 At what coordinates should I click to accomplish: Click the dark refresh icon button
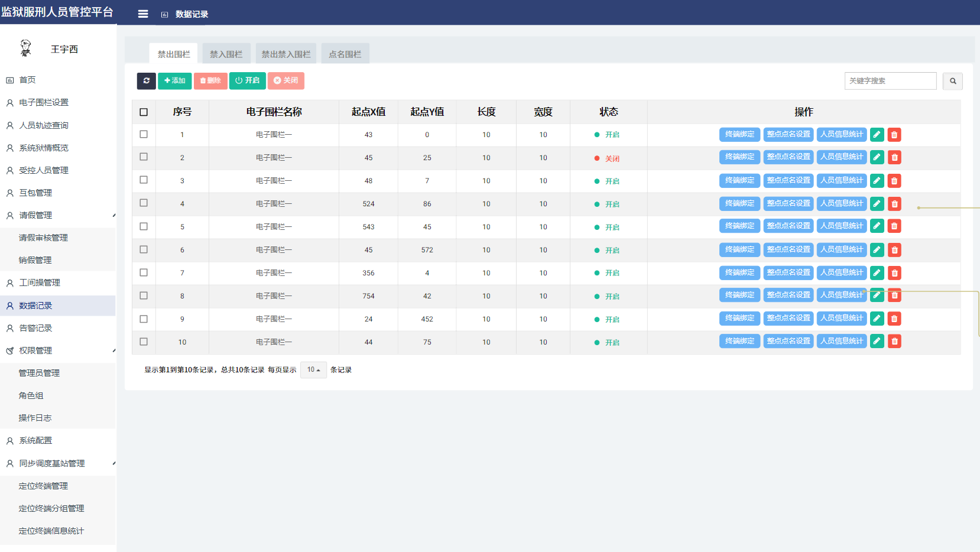click(146, 81)
